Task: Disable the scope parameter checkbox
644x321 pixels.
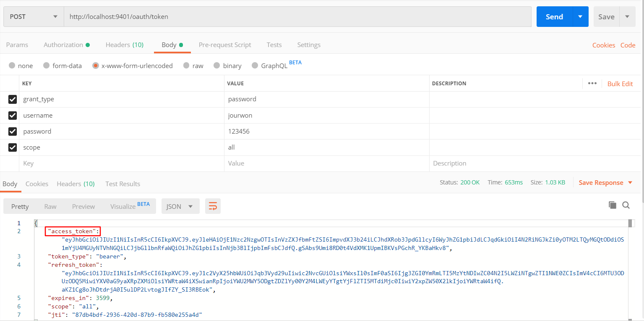Action: [12, 147]
